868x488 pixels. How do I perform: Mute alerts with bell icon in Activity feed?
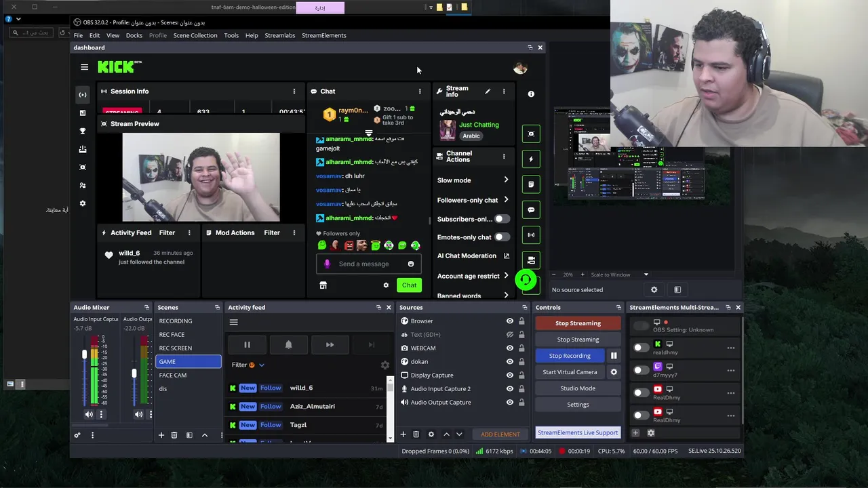tap(288, 345)
